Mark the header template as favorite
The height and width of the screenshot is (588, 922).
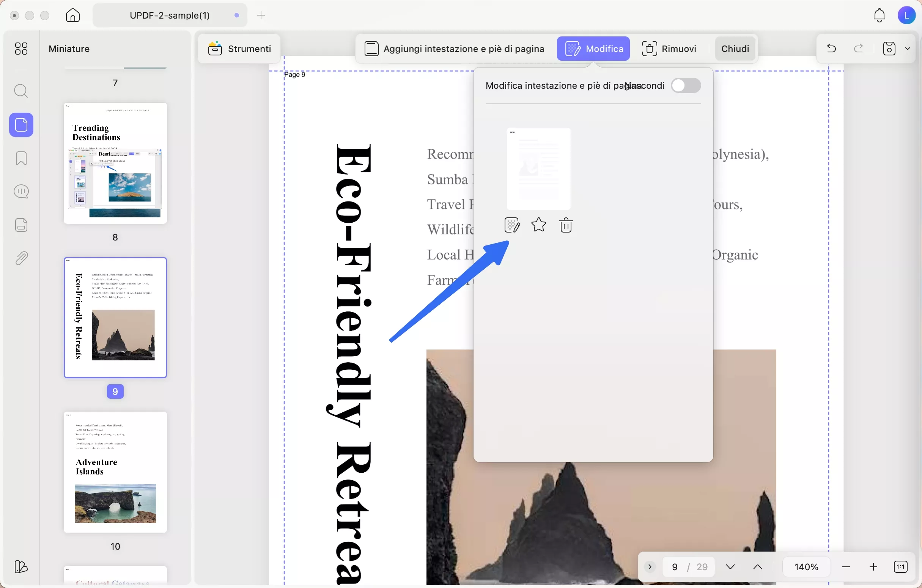[x=538, y=225]
